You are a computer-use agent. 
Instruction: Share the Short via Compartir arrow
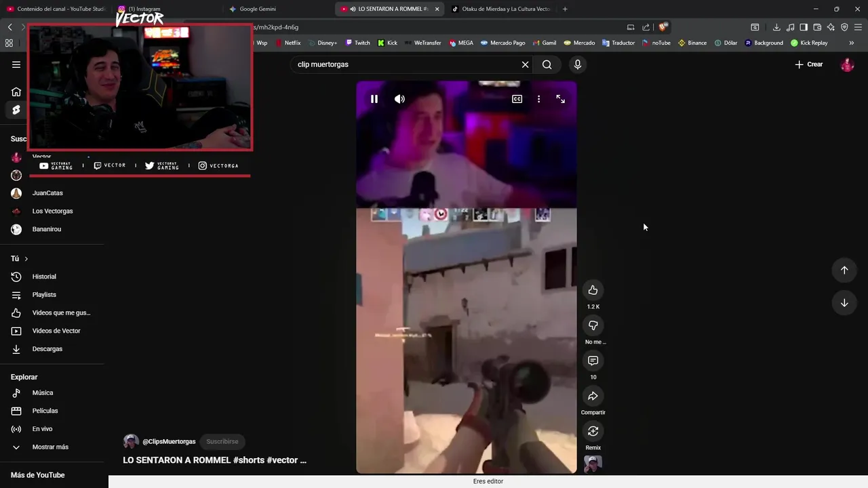click(593, 396)
